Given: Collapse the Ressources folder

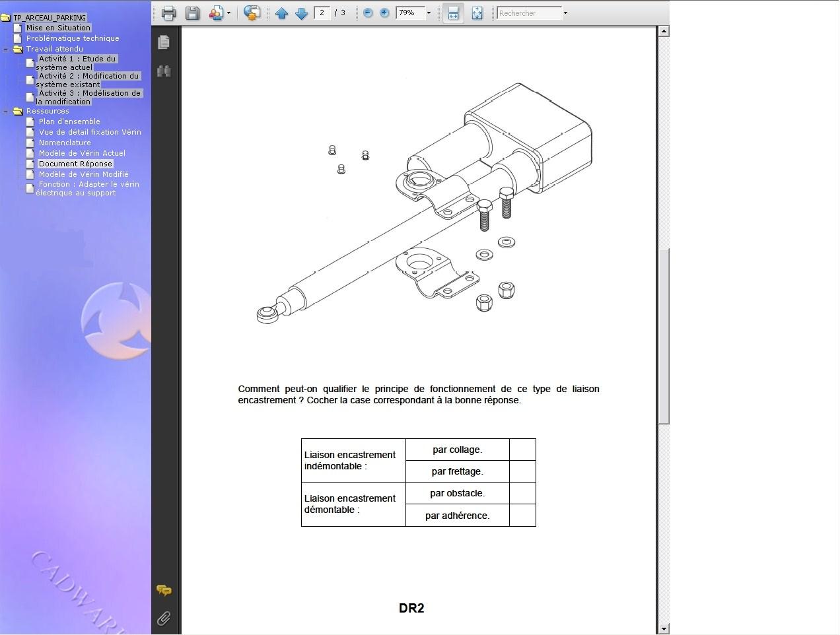Looking at the screenshot, I should coord(6,111).
